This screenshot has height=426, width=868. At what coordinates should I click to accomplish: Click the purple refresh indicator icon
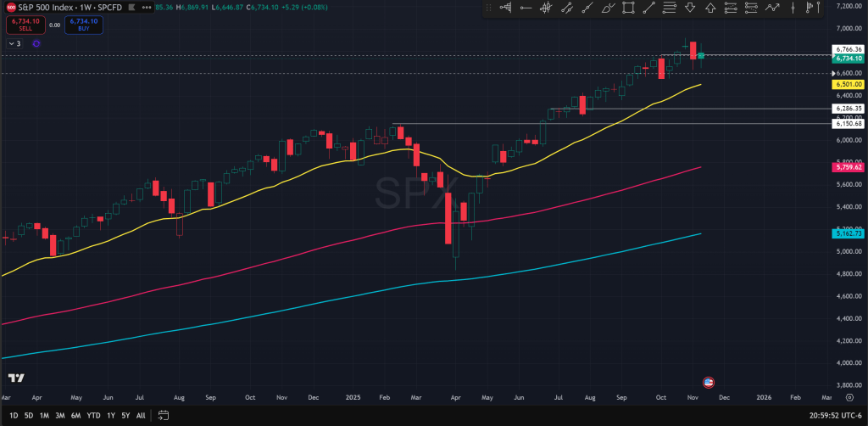pyautogui.click(x=36, y=43)
